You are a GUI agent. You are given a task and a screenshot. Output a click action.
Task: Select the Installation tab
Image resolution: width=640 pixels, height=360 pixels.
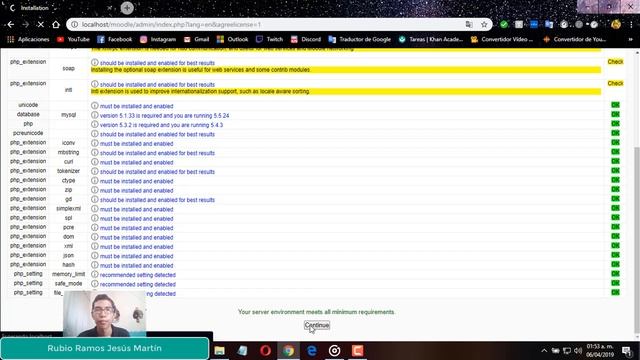click(x=61, y=8)
